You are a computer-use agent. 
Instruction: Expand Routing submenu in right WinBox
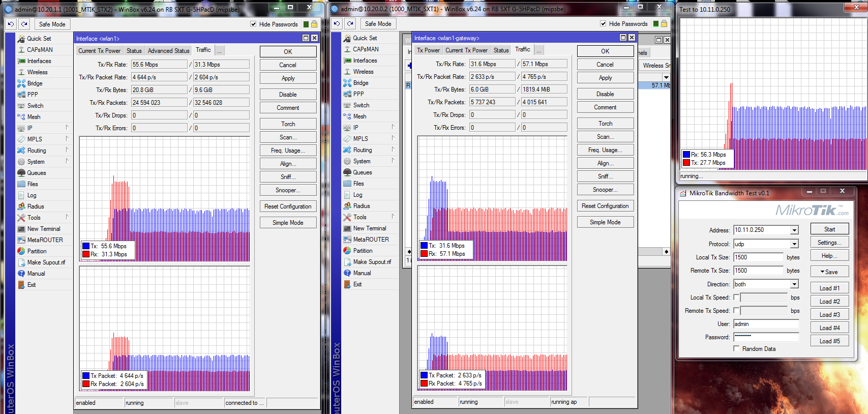click(393, 150)
